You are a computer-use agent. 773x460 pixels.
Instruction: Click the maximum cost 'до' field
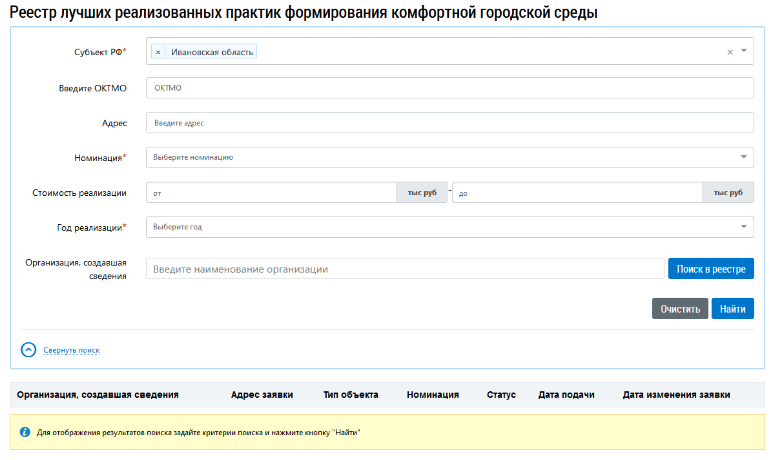[576, 193]
